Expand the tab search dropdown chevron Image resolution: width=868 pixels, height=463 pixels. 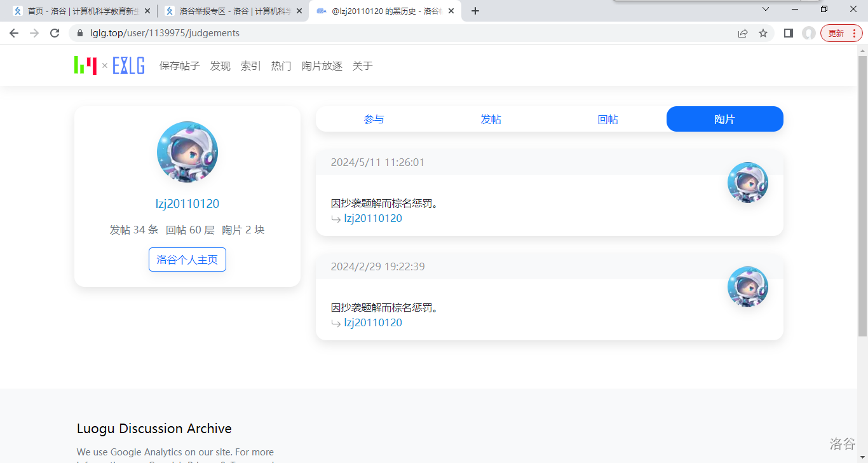coord(766,9)
